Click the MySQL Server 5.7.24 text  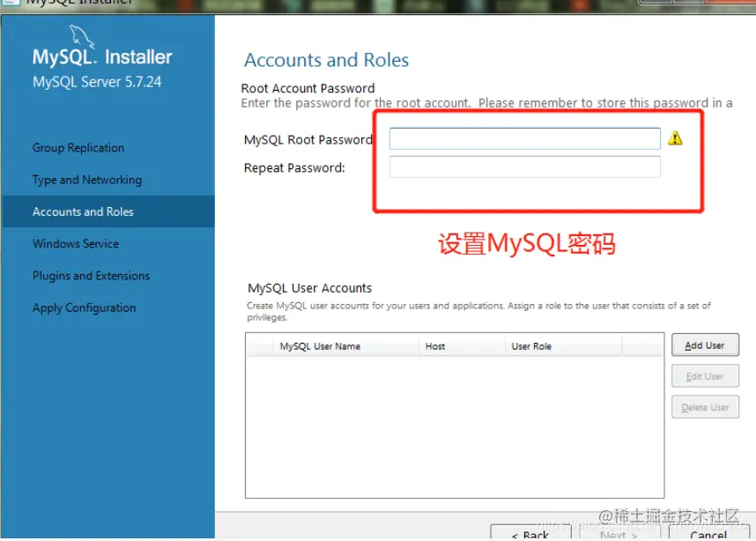pos(97,82)
